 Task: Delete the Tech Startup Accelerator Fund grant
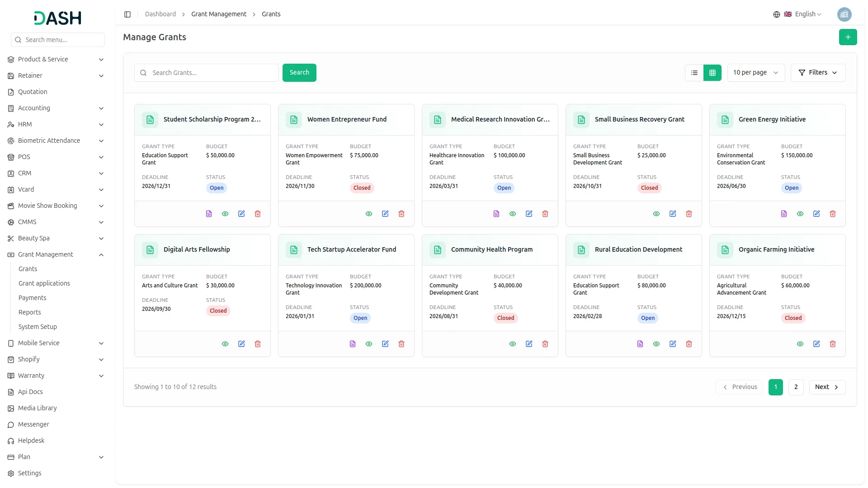[401, 344]
